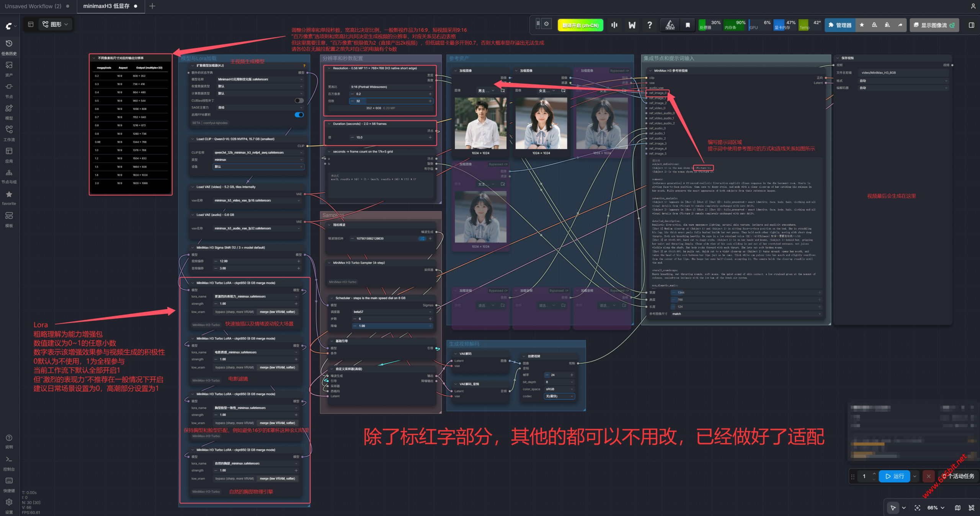Open the color_space sRGB dropdown

tap(559, 389)
